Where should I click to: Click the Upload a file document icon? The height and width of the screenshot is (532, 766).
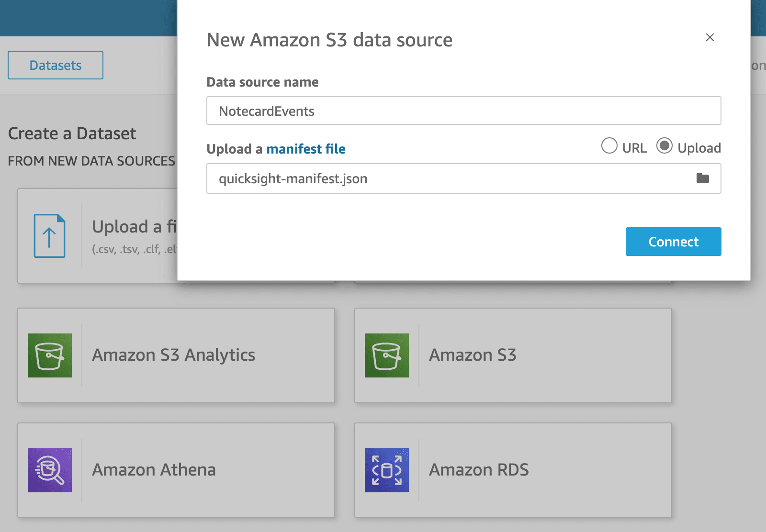(x=49, y=236)
